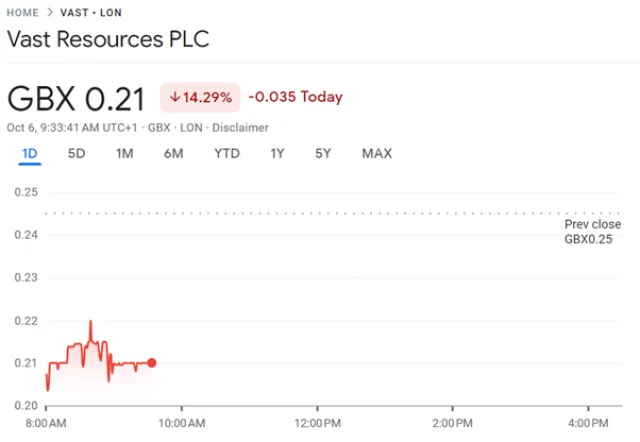Switch to the 5D range tab
The width and height of the screenshot is (640, 442).
76,153
